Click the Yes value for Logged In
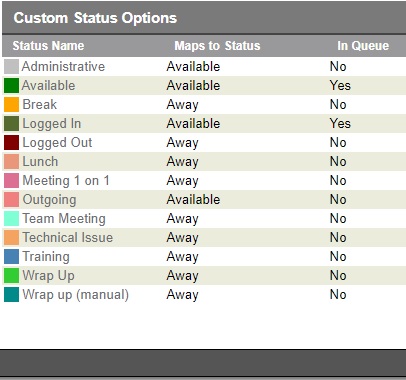 coord(340,123)
